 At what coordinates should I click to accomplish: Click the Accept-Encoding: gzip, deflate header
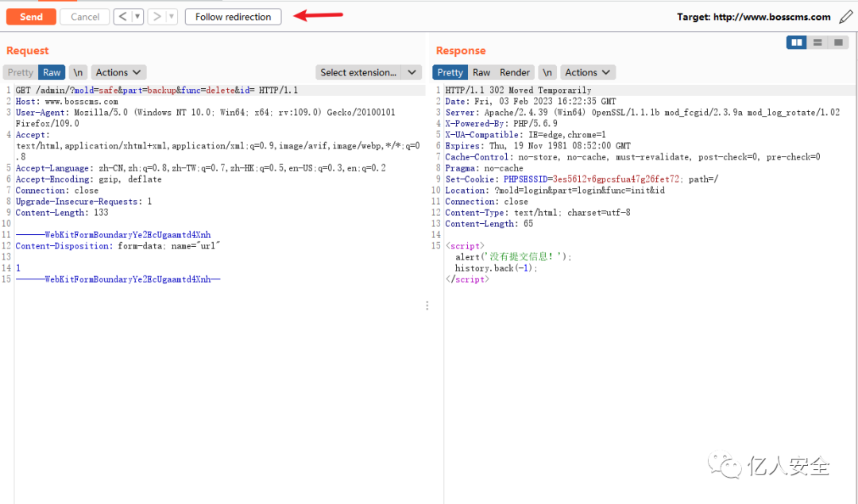[x=89, y=179]
